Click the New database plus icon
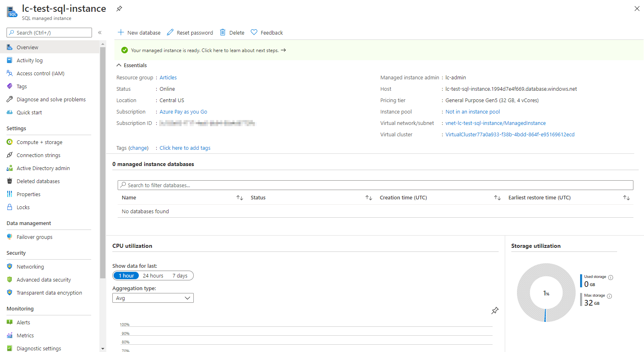Viewport: 644px width, 352px height. point(121,32)
